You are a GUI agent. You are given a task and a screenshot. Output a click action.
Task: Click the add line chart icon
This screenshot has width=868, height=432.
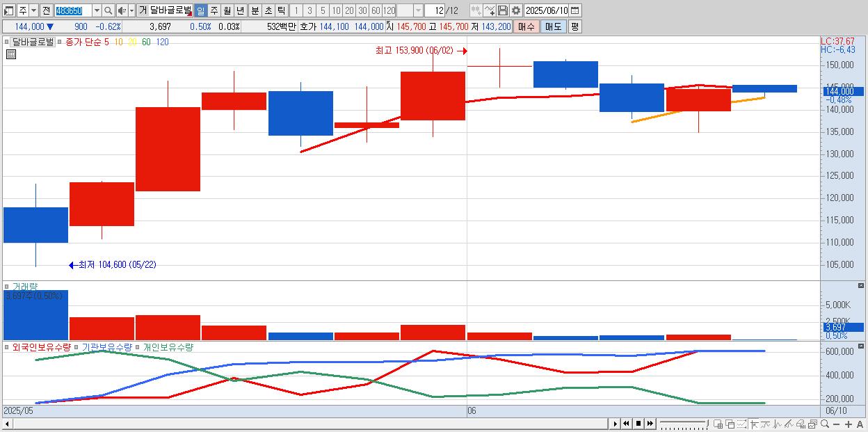[490, 10]
